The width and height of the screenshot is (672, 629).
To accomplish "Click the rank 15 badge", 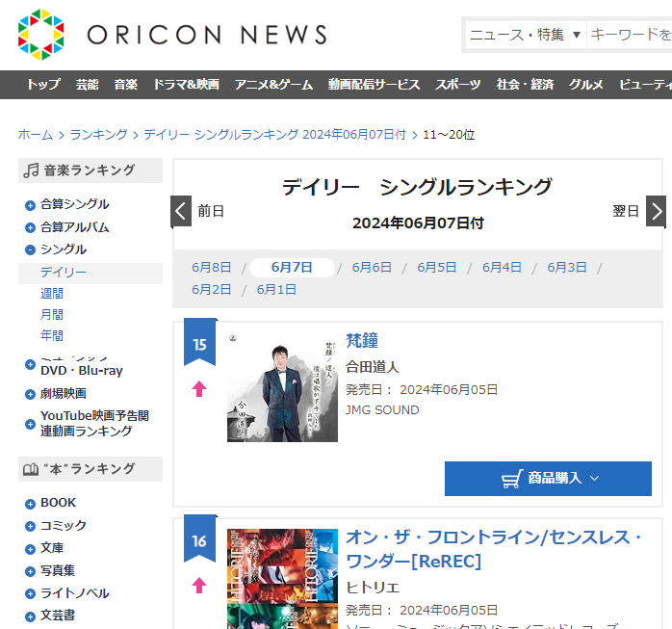I will [199, 342].
